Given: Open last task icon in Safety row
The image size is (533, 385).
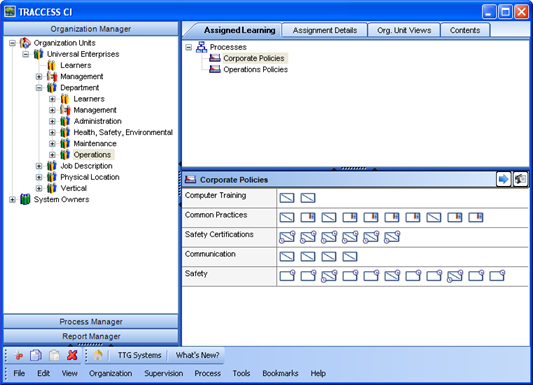Looking at the screenshot, I should point(497,276).
